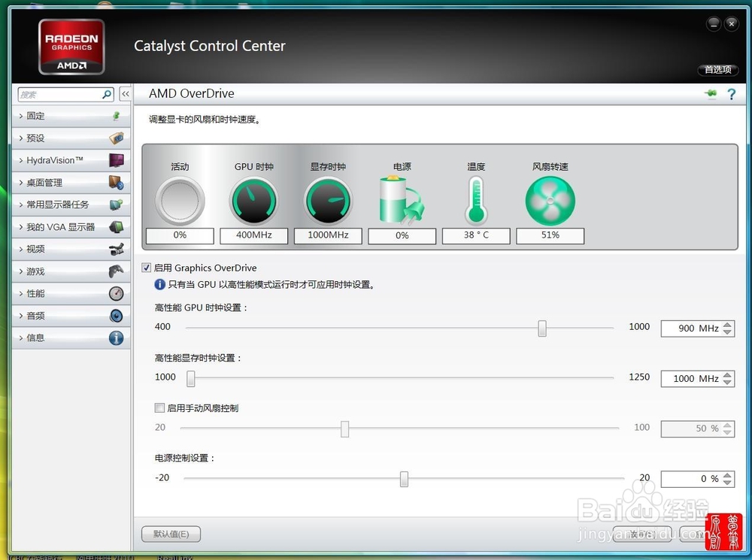Click the 电源控制设置 power slider handle
Viewport: 752px width, 560px height.
coord(405,479)
